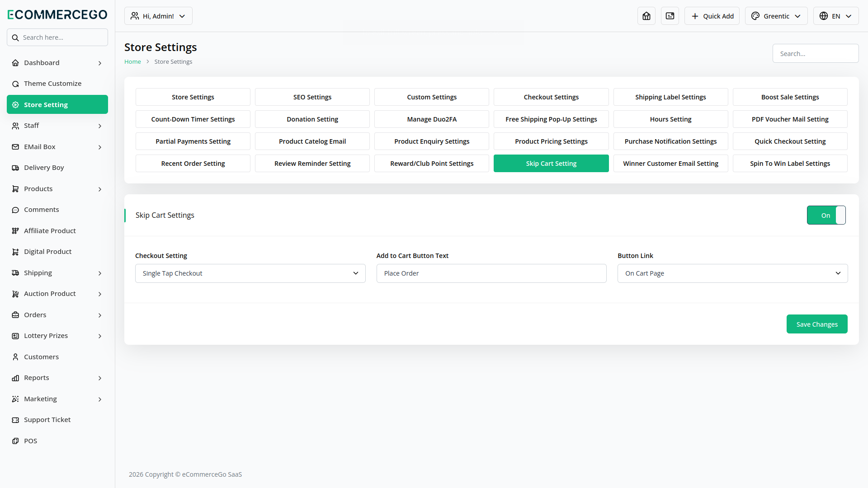Open the Donation Setting tab
Viewport: 868px width, 488px height.
pyautogui.click(x=312, y=119)
